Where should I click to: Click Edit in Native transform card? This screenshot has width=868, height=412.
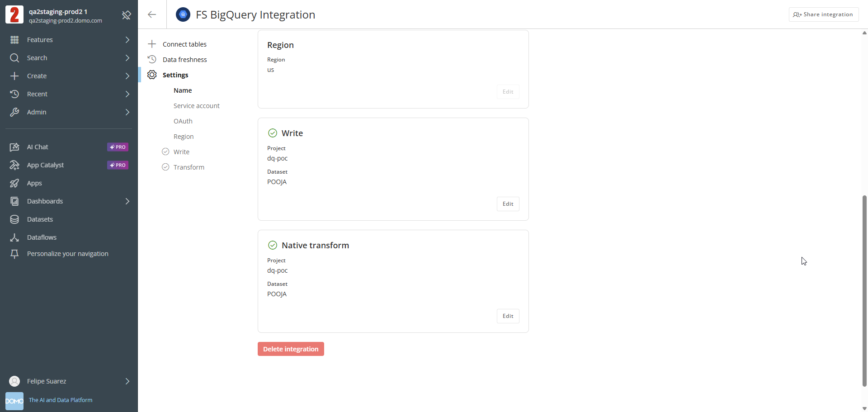[x=508, y=316]
